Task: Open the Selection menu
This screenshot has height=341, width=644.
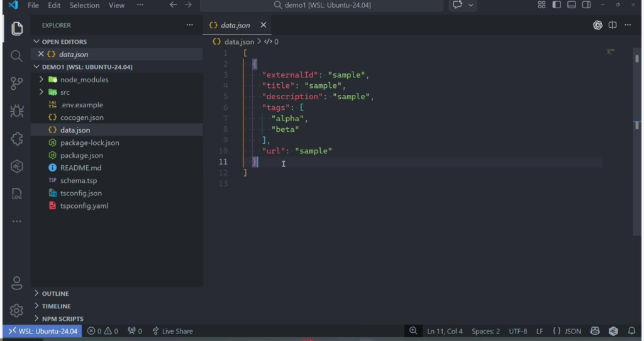Action: click(84, 5)
